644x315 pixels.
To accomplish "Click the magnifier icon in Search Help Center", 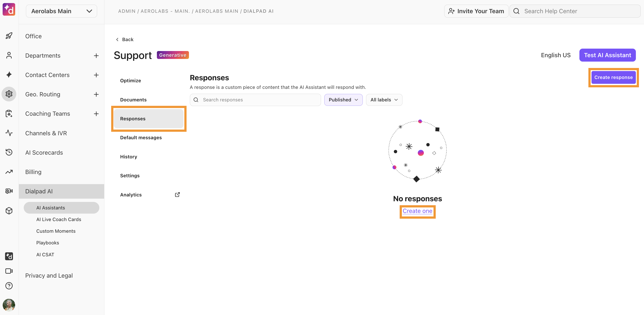I will pyautogui.click(x=516, y=11).
